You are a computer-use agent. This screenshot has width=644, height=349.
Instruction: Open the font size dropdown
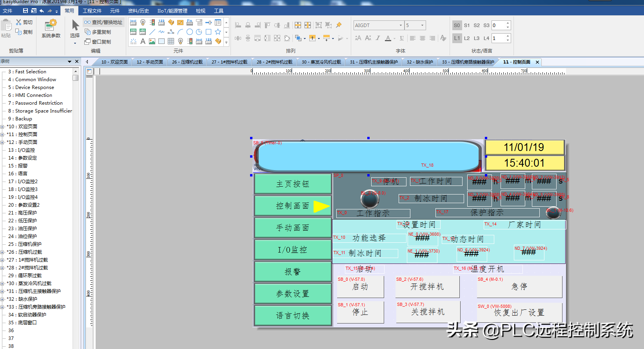click(x=422, y=25)
